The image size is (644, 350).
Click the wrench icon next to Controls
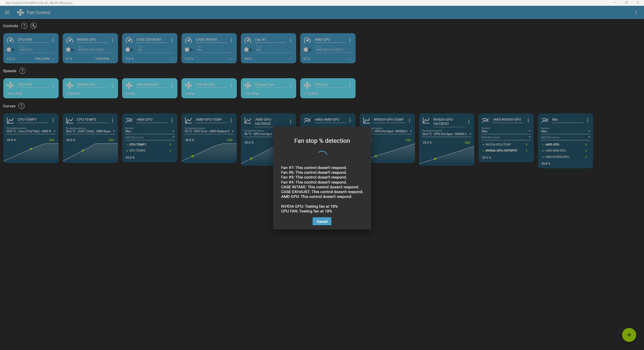(33, 26)
